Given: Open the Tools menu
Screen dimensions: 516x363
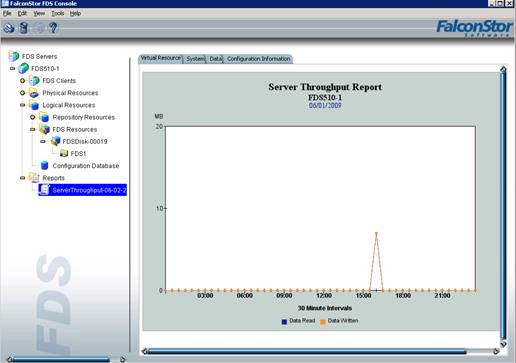Looking at the screenshot, I should point(57,13).
